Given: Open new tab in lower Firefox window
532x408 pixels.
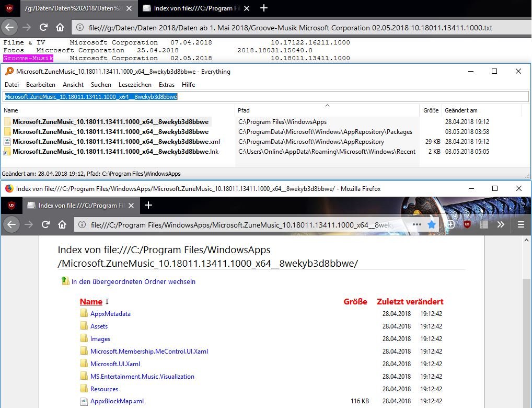Looking at the screenshot, I should (x=148, y=205).
